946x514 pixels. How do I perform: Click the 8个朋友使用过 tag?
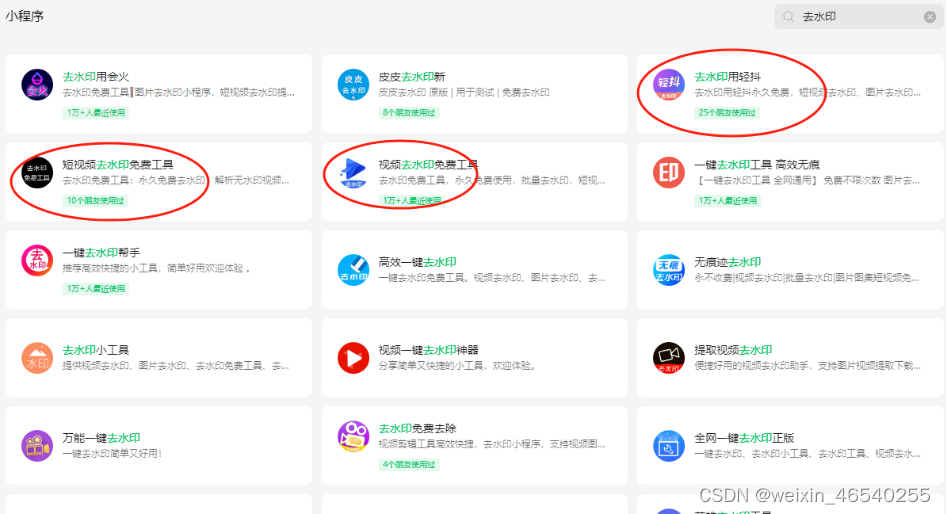tap(408, 113)
